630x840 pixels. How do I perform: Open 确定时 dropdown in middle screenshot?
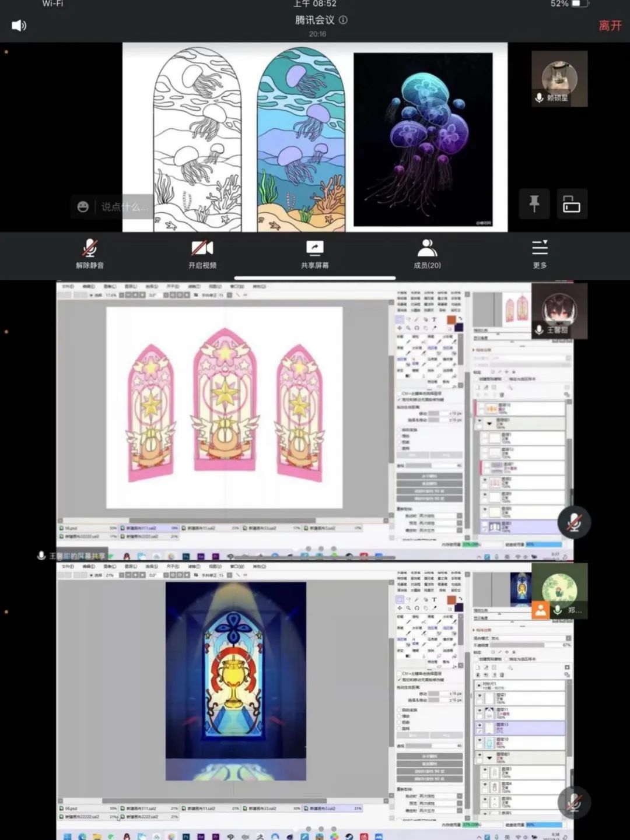click(x=440, y=530)
